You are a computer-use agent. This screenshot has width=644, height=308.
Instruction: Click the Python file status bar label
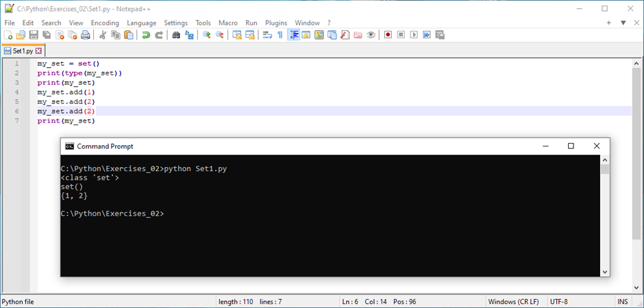(x=18, y=302)
